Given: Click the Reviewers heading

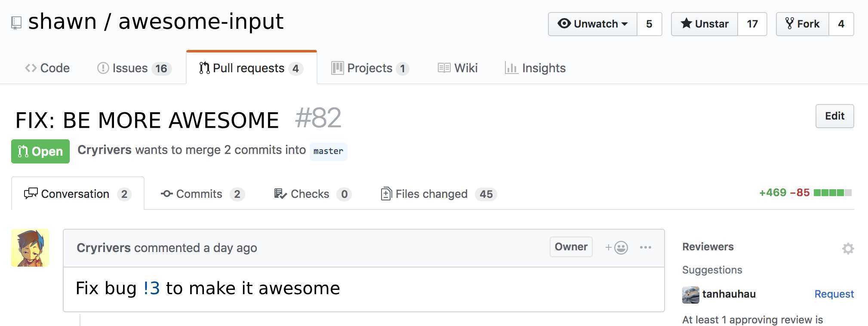Looking at the screenshot, I should (x=708, y=247).
